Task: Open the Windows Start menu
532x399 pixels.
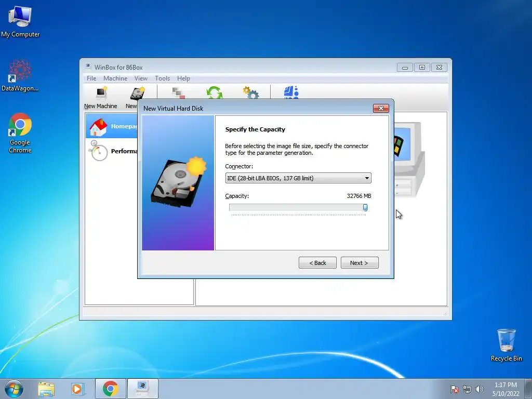Action: [14, 389]
